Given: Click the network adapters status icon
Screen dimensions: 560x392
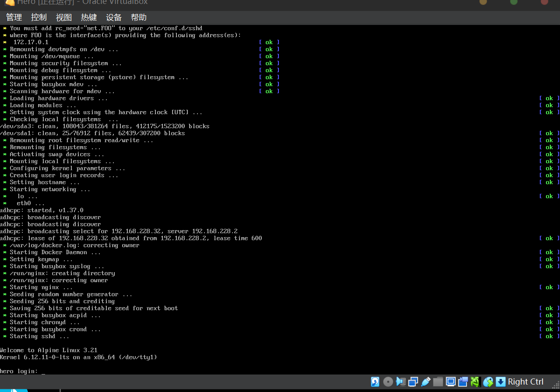Looking at the screenshot, I should click(413, 382).
